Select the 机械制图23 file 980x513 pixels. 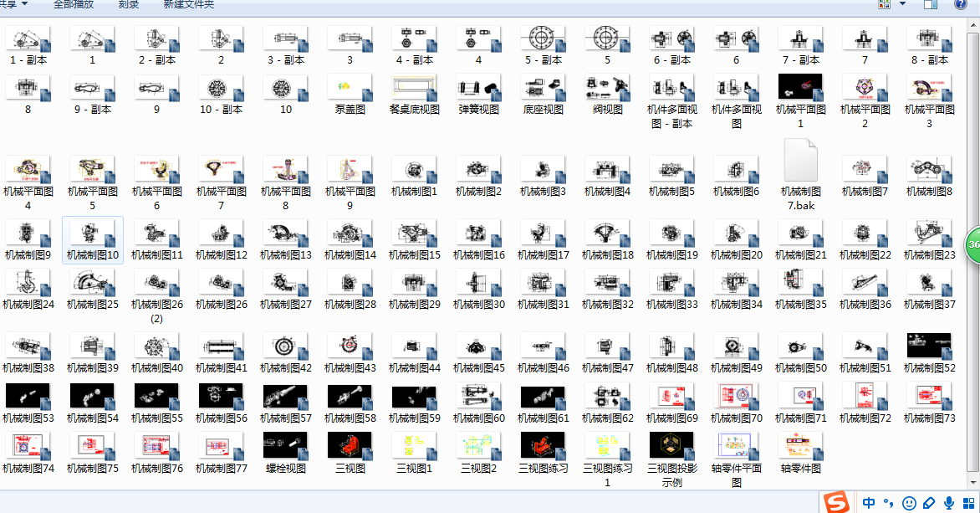pyautogui.click(x=929, y=240)
